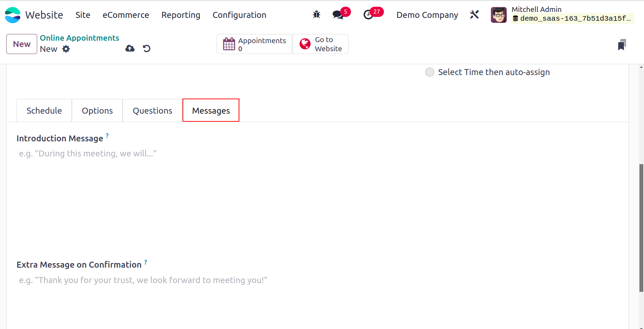Click the scrollbar up arrow

click(x=641, y=67)
